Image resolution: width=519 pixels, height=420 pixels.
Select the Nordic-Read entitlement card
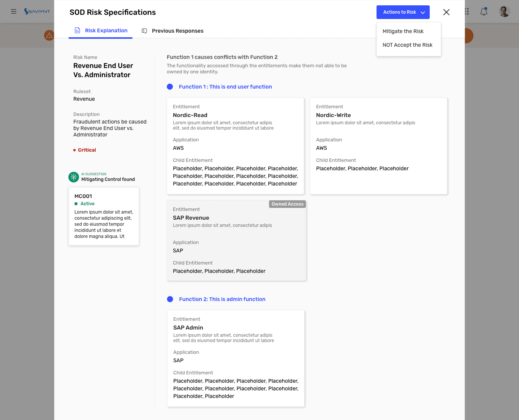tap(236, 146)
